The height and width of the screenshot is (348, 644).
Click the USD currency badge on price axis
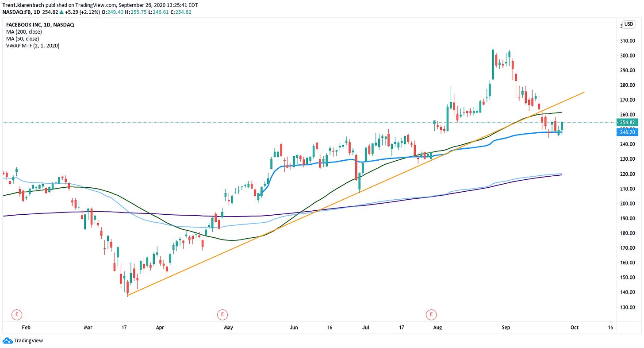(629, 24)
